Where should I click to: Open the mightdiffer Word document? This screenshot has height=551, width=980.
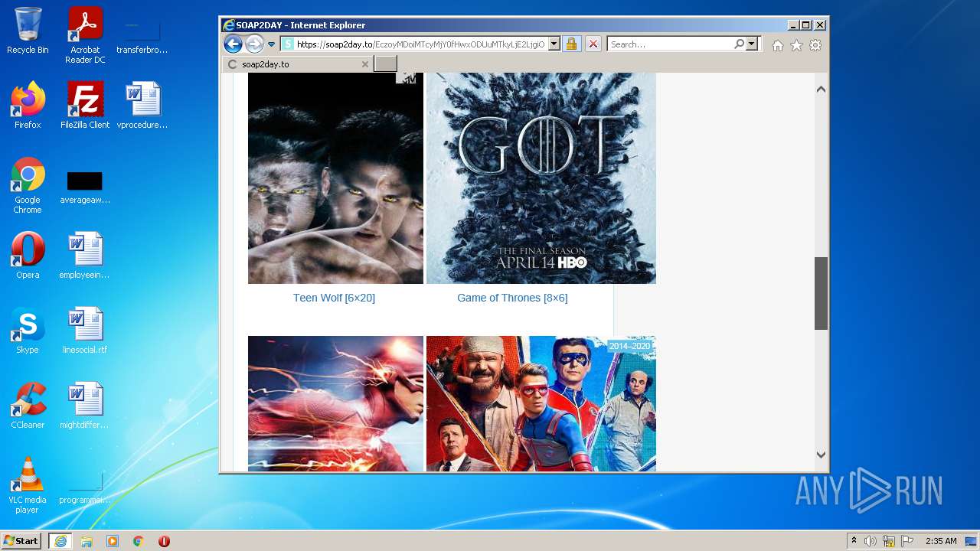pyautogui.click(x=85, y=406)
